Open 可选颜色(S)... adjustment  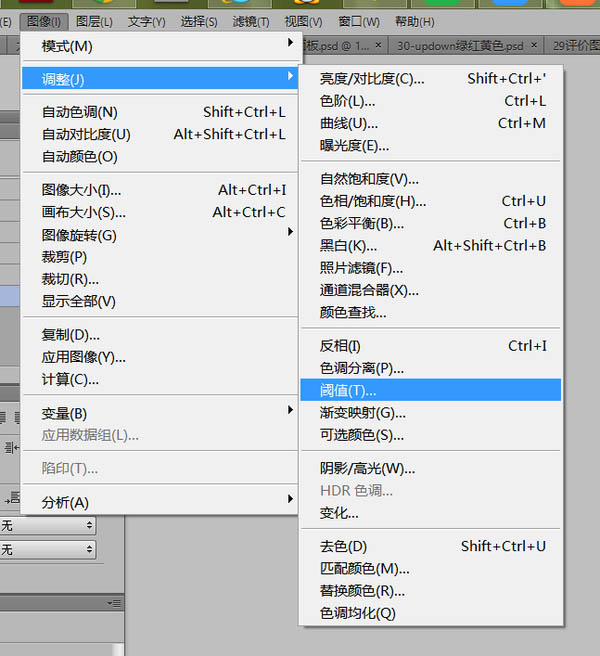coord(431,435)
